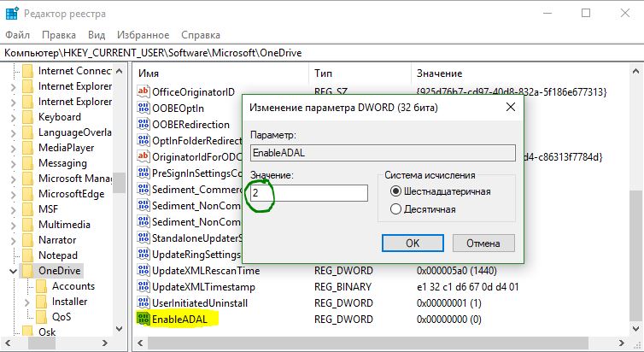The height and width of the screenshot is (352, 644).
Task: Click the Narrator folder icon
Action: [28, 240]
